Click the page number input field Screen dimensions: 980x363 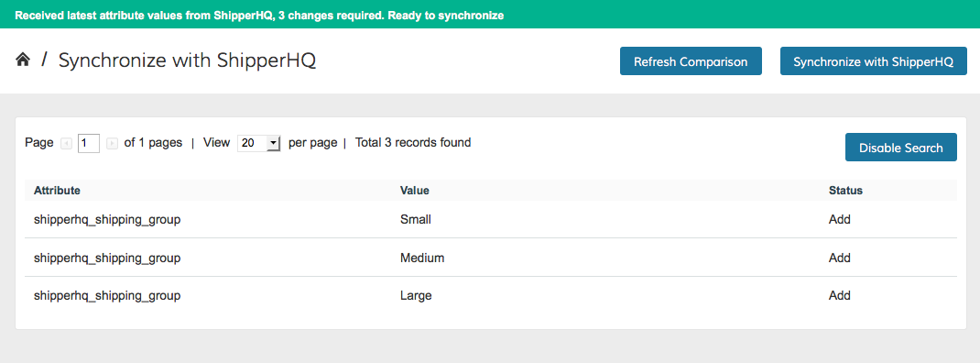pyautogui.click(x=89, y=143)
